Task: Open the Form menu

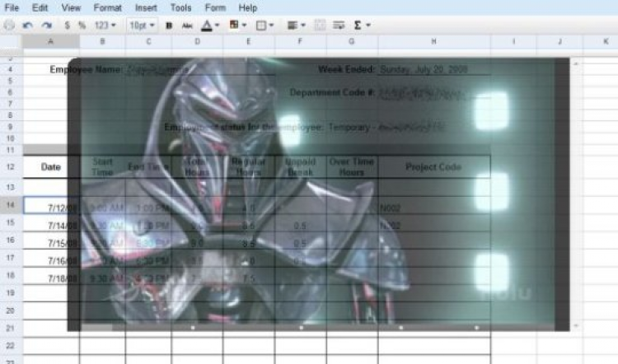Action: (x=215, y=7)
